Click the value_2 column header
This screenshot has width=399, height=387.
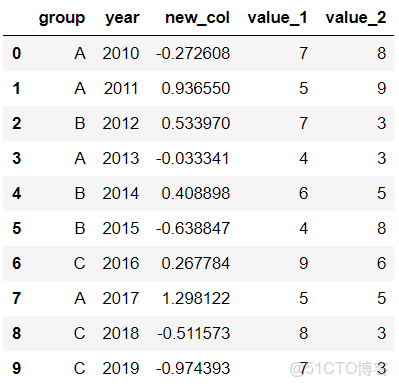click(356, 18)
